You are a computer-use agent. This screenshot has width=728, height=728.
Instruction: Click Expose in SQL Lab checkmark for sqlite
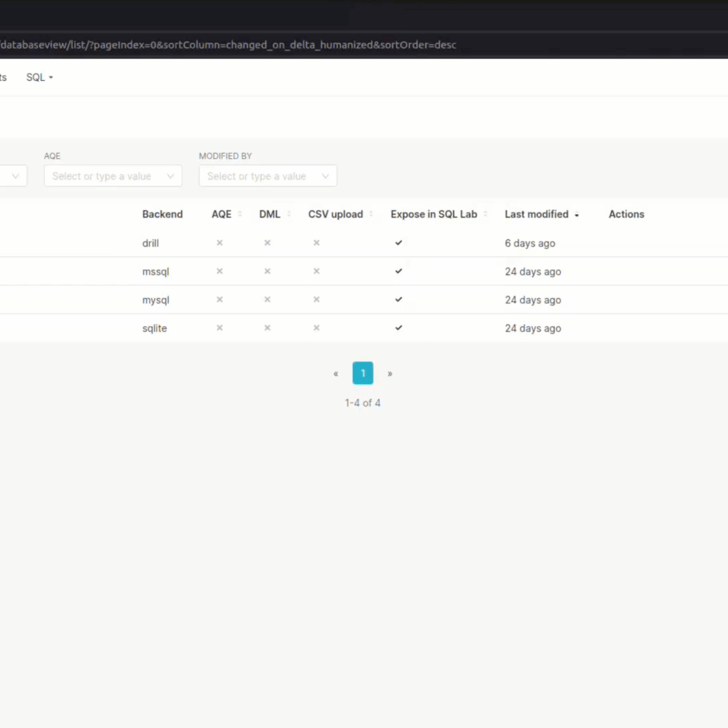[399, 328]
